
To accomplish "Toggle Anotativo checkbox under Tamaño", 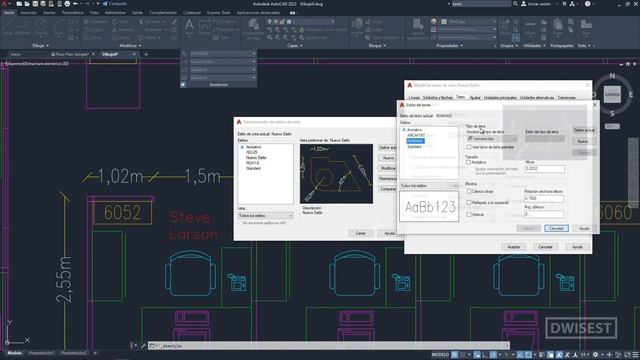I will (x=469, y=162).
